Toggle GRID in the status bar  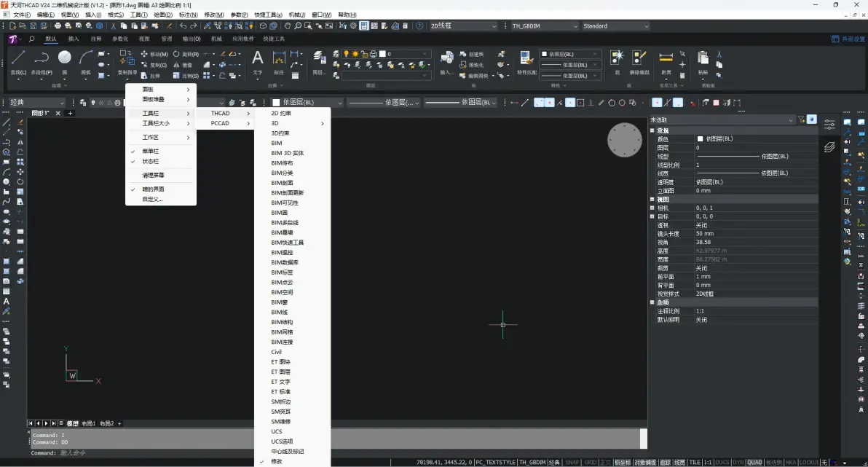pyautogui.click(x=590, y=462)
